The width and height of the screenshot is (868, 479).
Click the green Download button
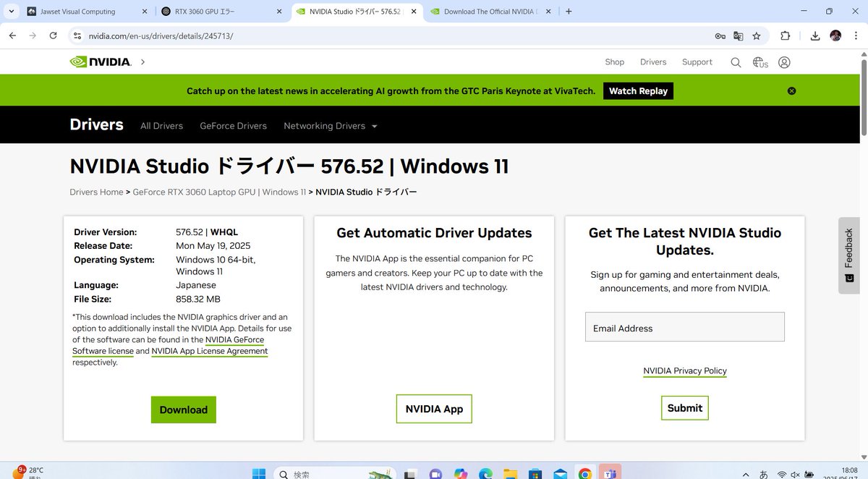(x=184, y=410)
